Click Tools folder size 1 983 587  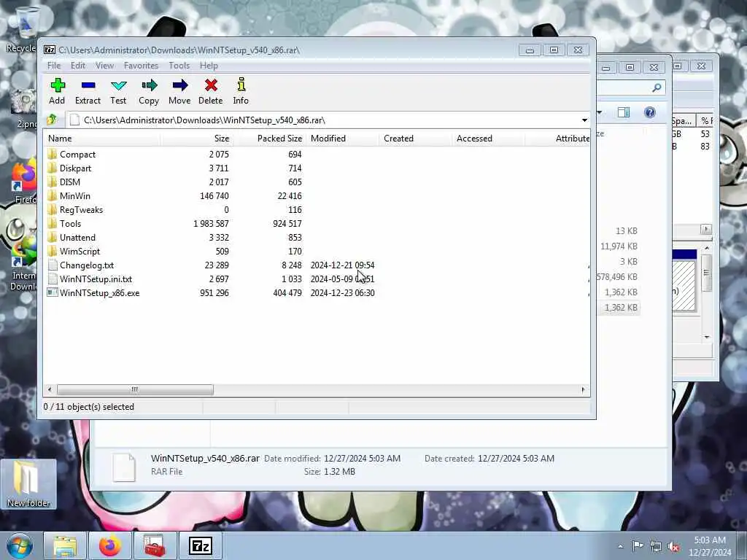[x=211, y=223]
